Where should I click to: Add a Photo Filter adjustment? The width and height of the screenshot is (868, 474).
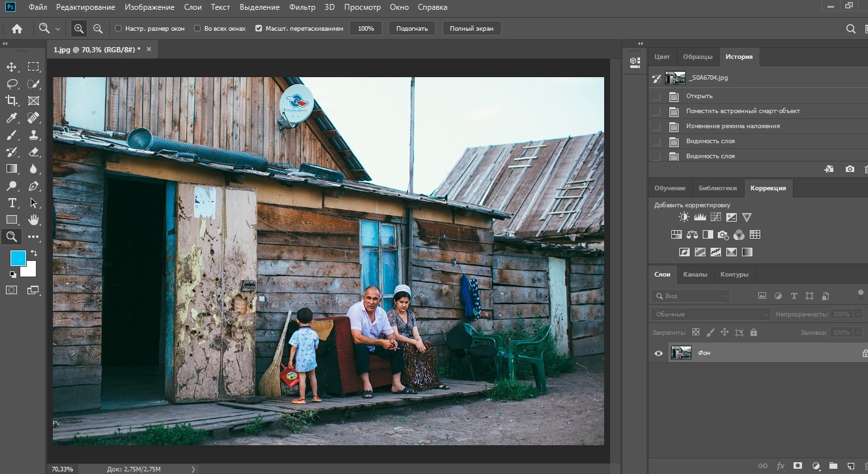click(x=724, y=235)
